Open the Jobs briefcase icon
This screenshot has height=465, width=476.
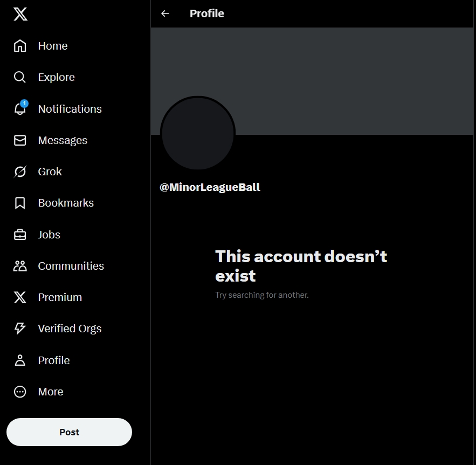(20, 235)
